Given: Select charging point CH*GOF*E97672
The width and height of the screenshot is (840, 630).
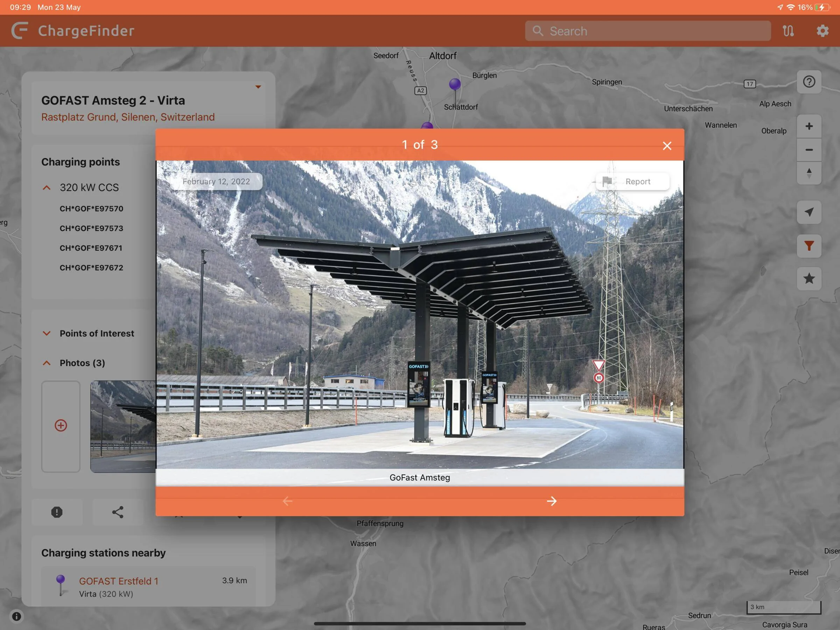Looking at the screenshot, I should 91,268.
